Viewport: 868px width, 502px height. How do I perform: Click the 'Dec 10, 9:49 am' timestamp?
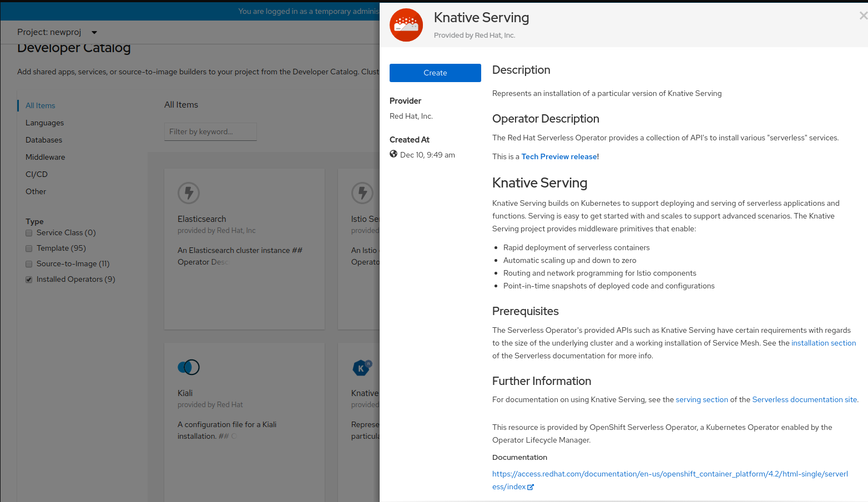tap(427, 155)
